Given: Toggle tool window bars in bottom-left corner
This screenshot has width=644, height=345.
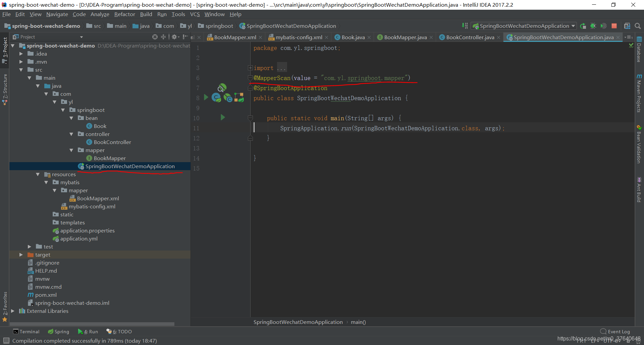Looking at the screenshot, I should coord(6,341).
